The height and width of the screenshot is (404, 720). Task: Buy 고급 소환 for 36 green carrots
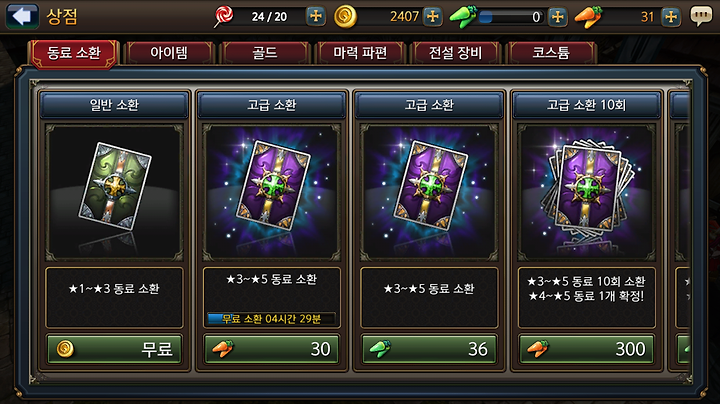[429, 349]
